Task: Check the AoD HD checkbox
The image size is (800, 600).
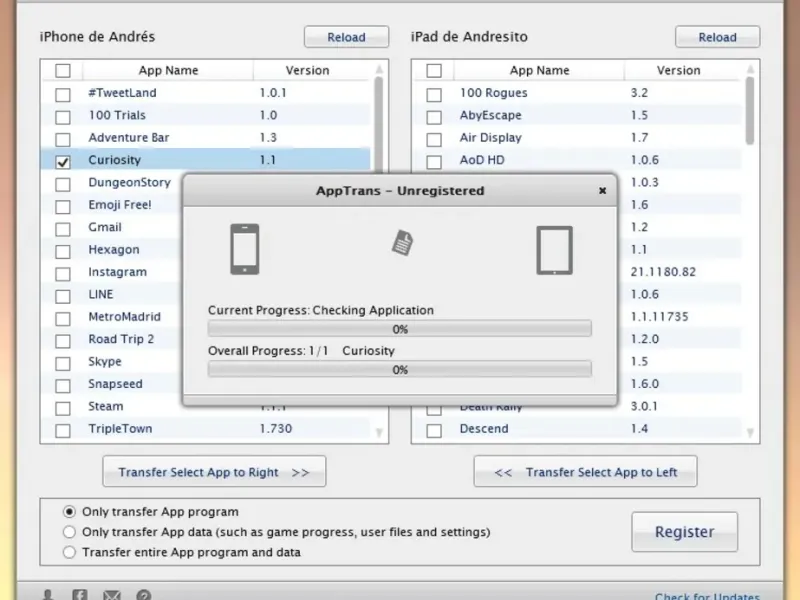Action: pos(434,162)
